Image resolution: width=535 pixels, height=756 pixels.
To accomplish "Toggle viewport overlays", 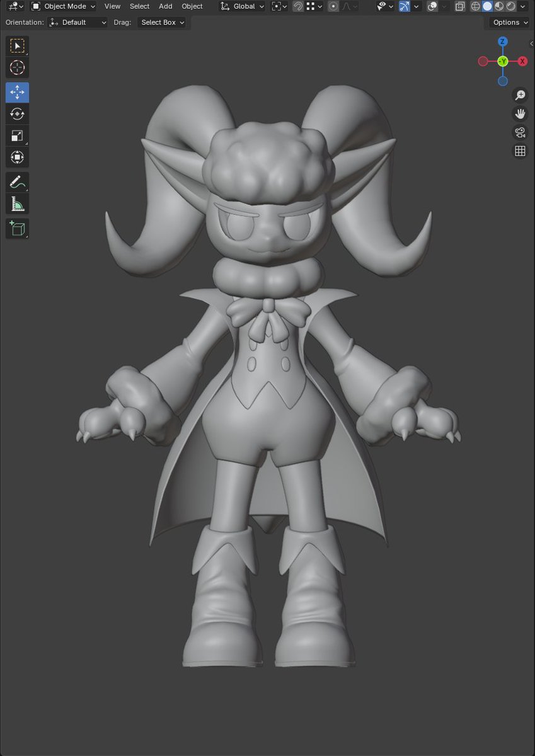I will (432, 6).
